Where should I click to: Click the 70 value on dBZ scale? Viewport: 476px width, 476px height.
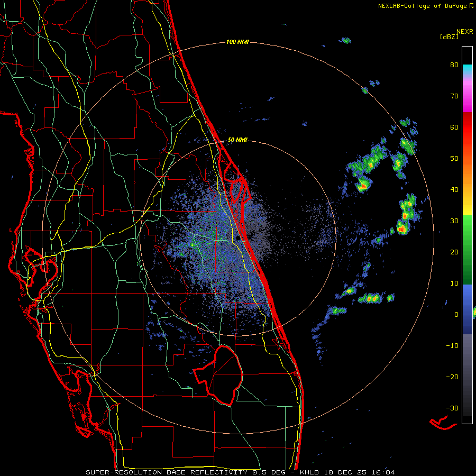[454, 96]
